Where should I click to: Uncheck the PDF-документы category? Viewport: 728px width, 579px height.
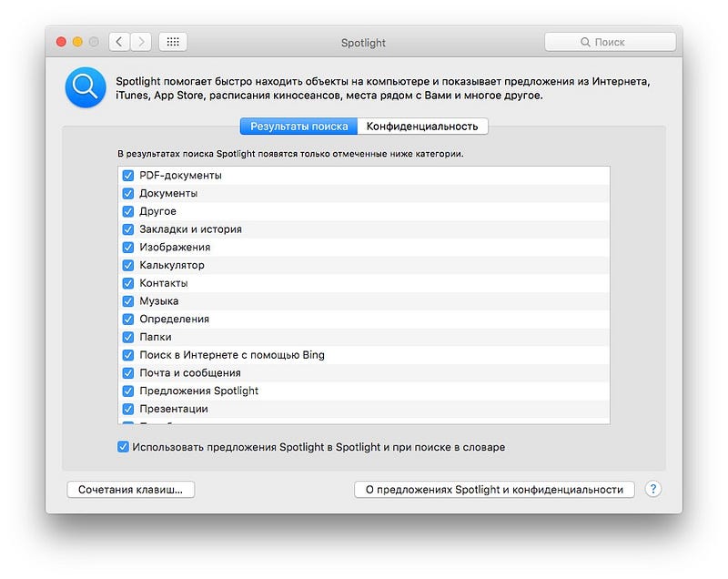(128, 176)
